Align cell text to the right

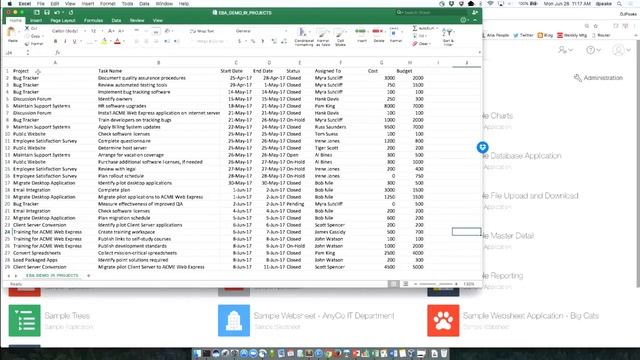click(156, 41)
